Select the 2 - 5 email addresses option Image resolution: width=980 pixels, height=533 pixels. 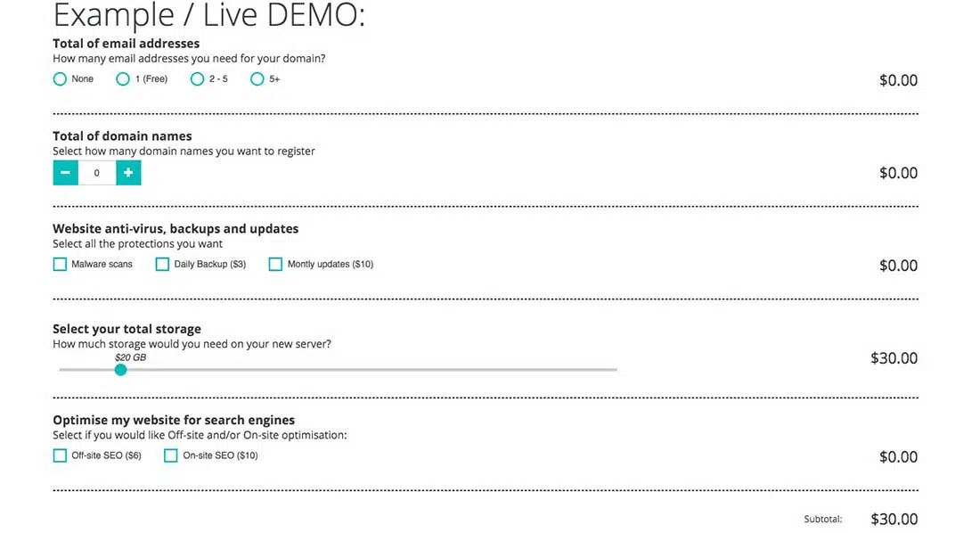(x=198, y=79)
